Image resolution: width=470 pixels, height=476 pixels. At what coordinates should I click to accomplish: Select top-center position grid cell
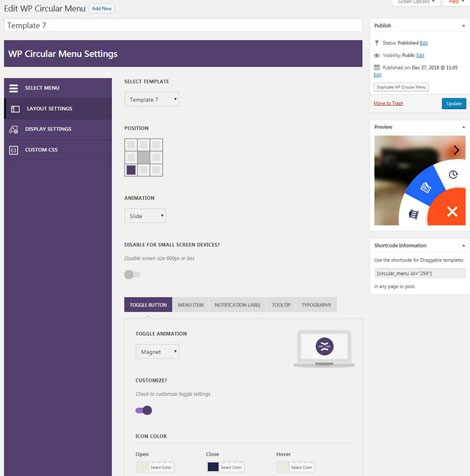(x=143, y=145)
